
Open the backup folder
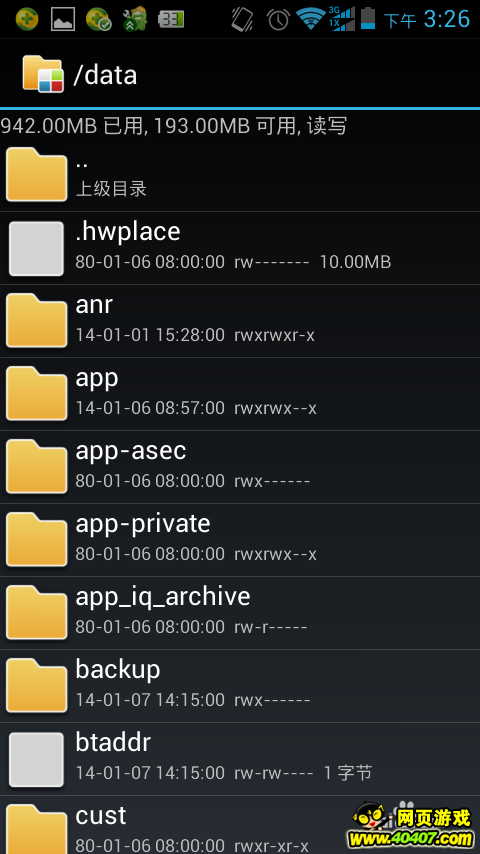[240, 686]
